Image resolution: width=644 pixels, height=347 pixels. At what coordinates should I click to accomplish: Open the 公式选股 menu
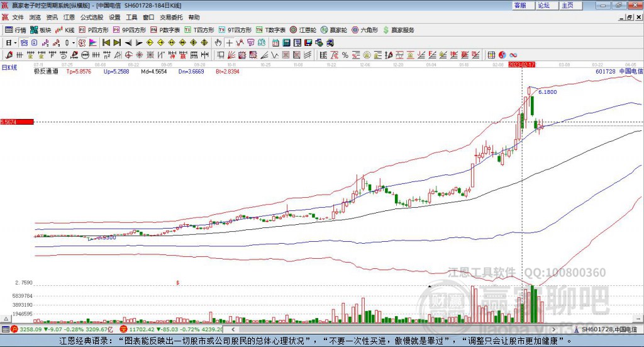coord(92,17)
